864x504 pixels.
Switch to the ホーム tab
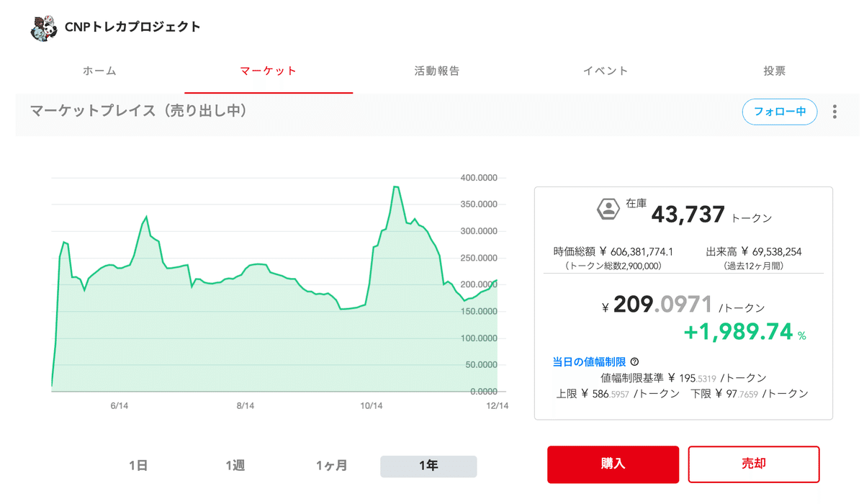[x=99, y=71]
